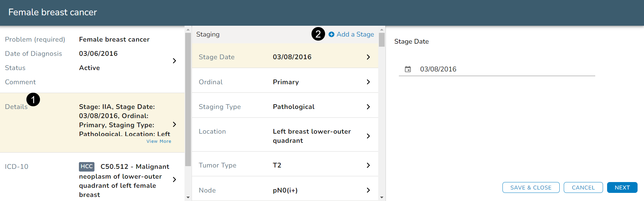The height and width of the screenshot is (201, 644).
Task: Click the HCC badge in the ICD-10 row
Action: point(87,166)
